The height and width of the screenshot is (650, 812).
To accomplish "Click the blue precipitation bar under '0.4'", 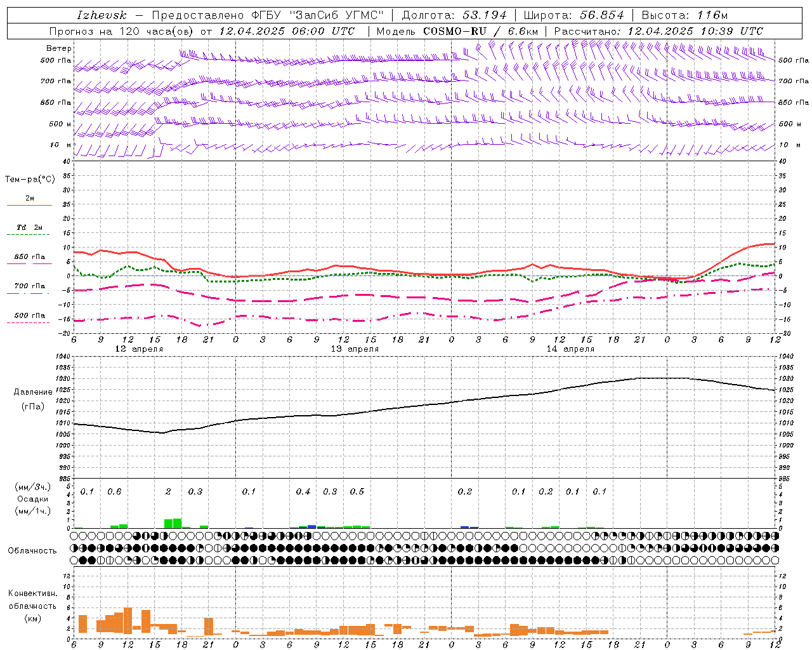I will (x=311, y=526).
